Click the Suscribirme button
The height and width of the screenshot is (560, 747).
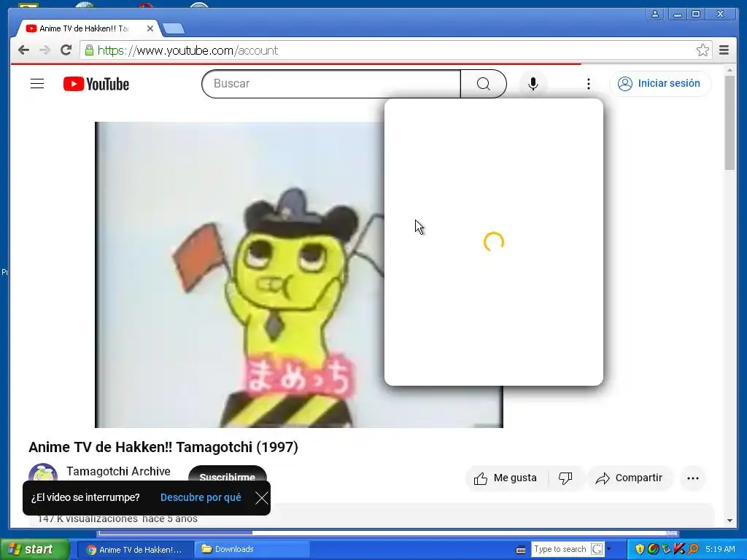coord(228,477)
